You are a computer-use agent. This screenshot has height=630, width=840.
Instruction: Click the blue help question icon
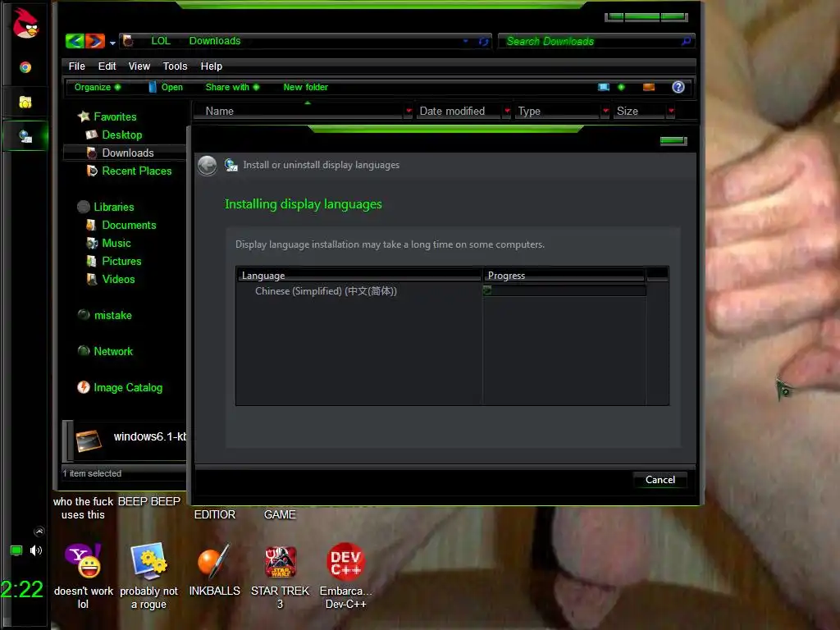click(x=678, y=87)
